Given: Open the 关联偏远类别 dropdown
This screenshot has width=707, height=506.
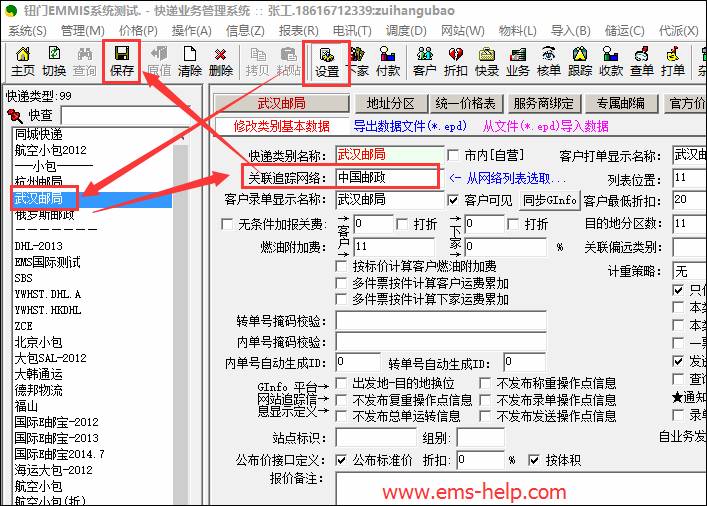Looking at the screenshot, I should 689,247.
